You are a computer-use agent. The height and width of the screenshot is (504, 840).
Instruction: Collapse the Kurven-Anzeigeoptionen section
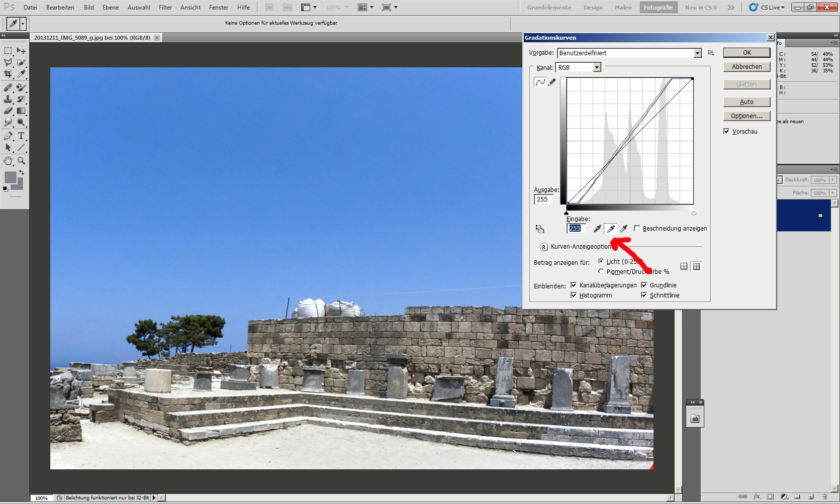click(x=544, y=247)
